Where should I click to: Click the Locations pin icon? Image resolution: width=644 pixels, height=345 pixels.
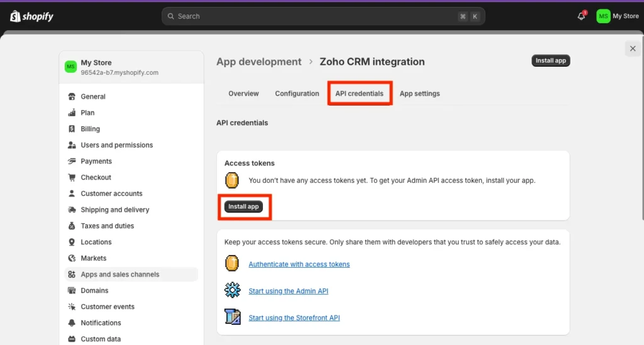tap(72, 242)
